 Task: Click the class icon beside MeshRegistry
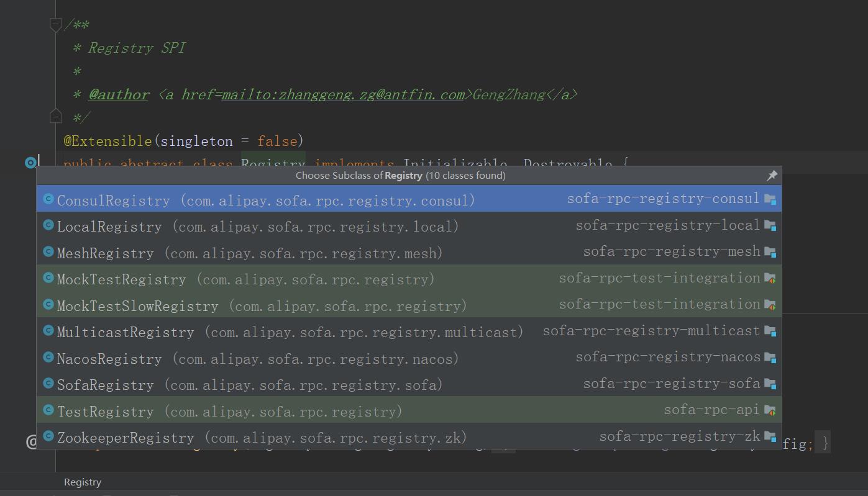tap(48, 252)
